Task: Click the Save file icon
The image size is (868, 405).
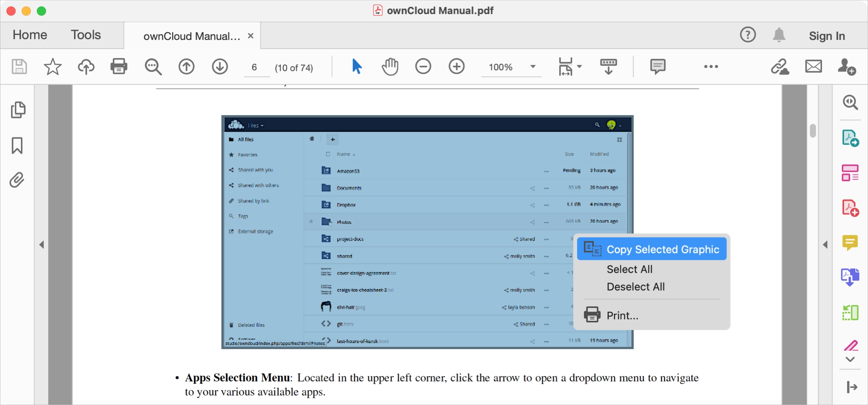Action: (x=19, y=67)
